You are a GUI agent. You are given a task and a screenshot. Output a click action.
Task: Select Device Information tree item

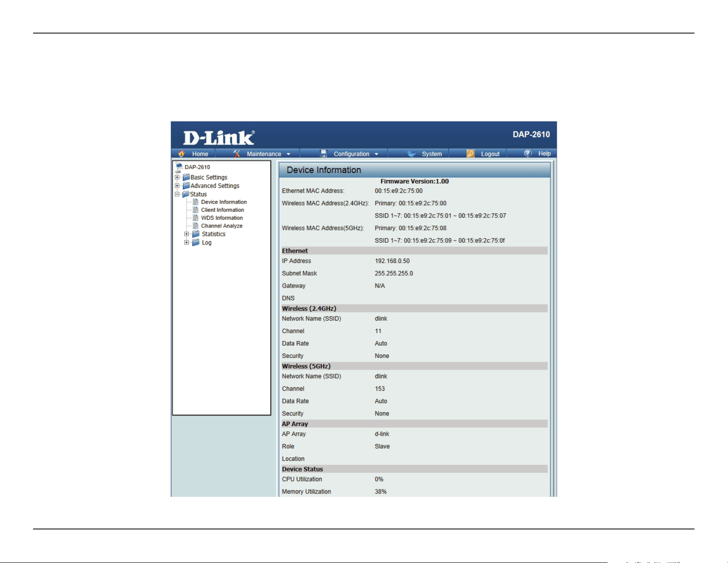pos(224,202)
